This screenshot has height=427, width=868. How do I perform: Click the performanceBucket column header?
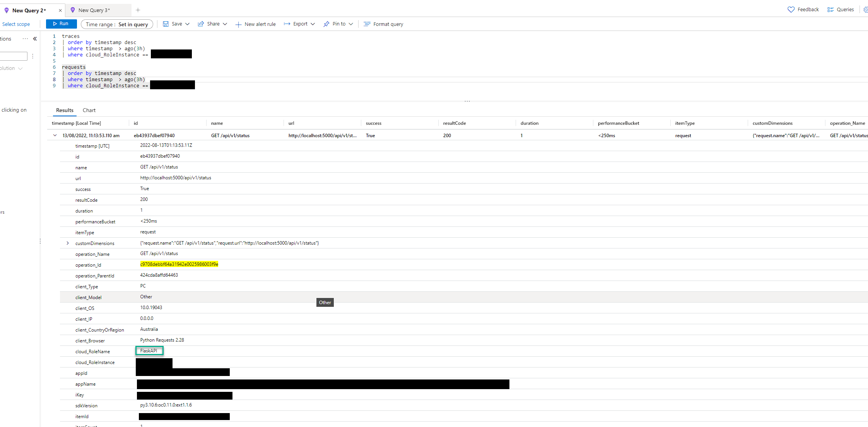pyautogui.click(x=619, y=123)
